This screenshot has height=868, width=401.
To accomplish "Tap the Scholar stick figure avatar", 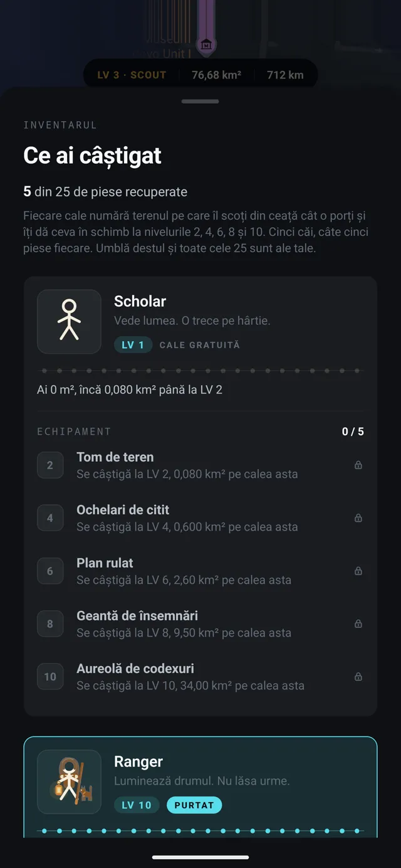I will pos(69,322).
